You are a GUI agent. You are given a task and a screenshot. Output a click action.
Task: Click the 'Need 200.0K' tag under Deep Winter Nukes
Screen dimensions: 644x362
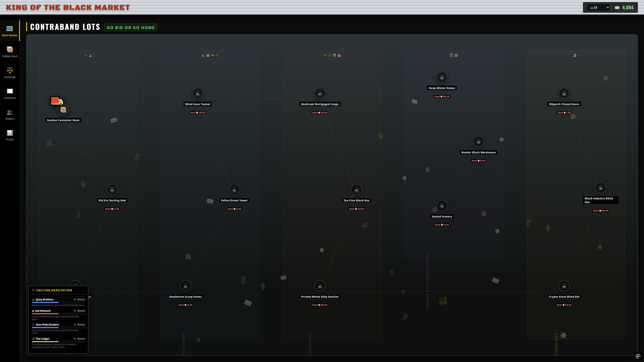(x=442, y=97)
